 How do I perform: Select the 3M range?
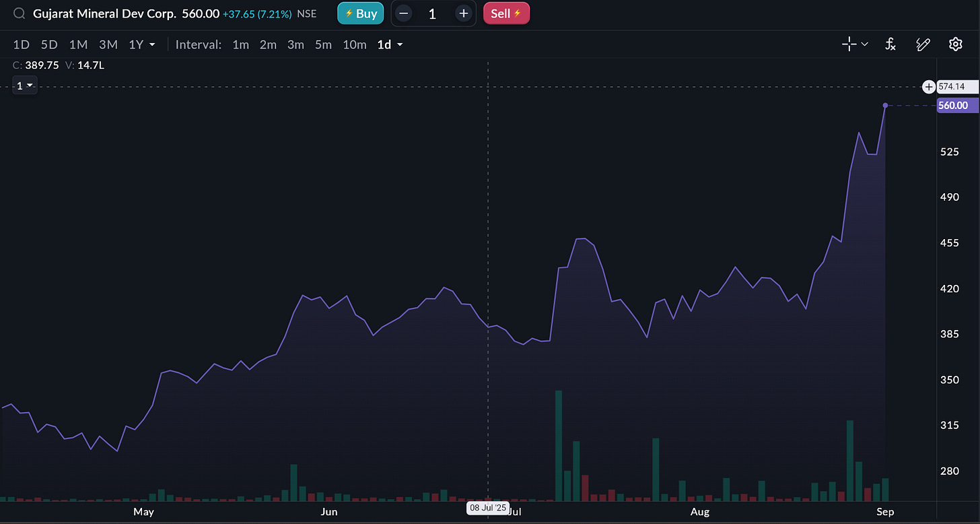[x=108, y=44]
